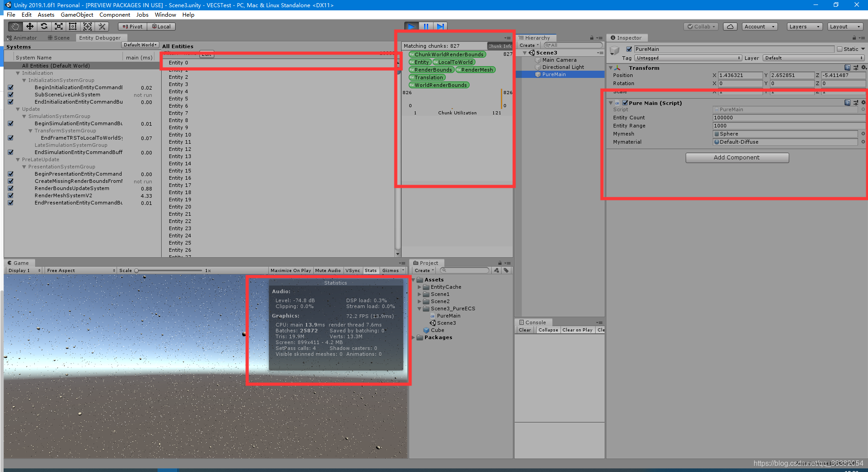Select the Scale tool

[59, 26]
